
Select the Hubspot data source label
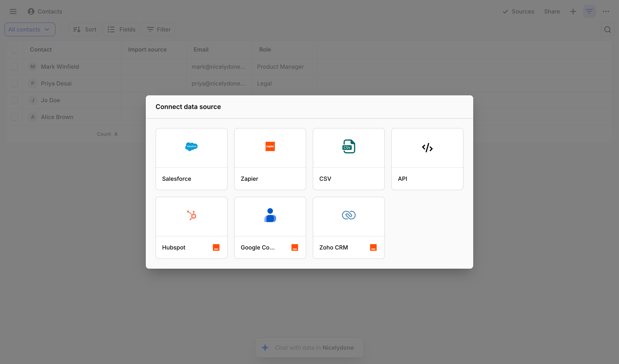174,247
